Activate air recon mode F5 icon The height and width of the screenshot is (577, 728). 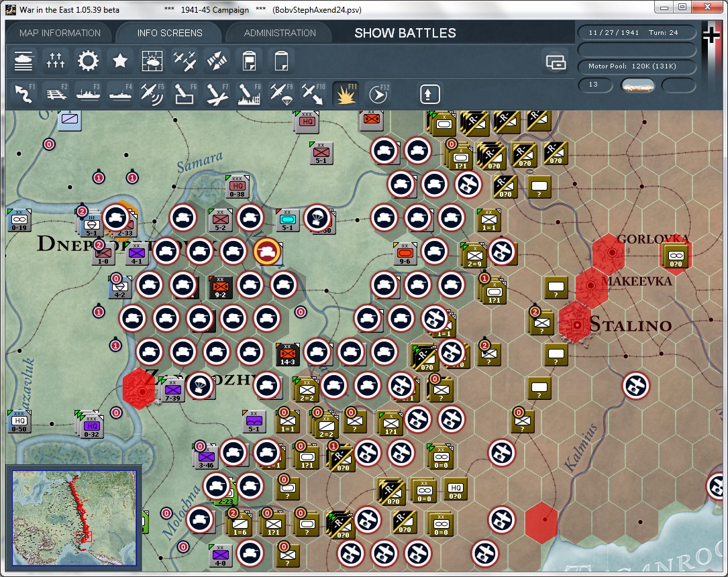click(152, 94)
